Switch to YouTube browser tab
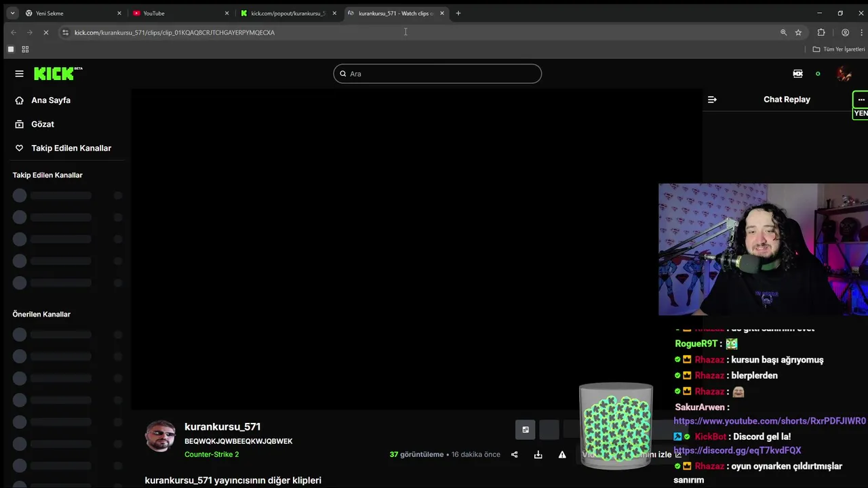This screenshot has height=488, width=868. [180, 13]
